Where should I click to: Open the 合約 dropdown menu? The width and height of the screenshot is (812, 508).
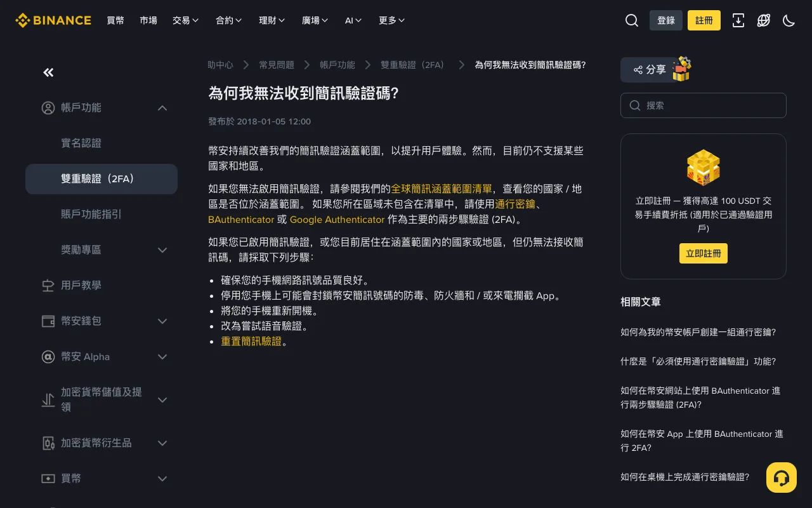coord(229,20)
